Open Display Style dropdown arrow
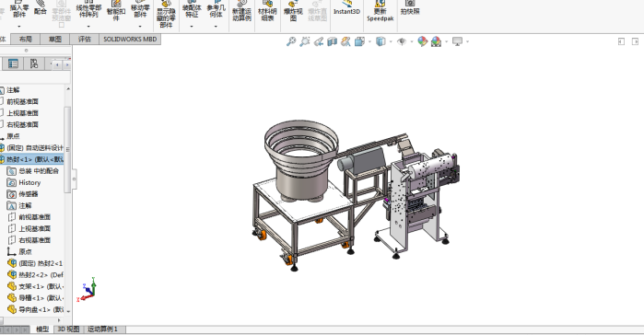The image size is (644, 335). coord(391,41)
